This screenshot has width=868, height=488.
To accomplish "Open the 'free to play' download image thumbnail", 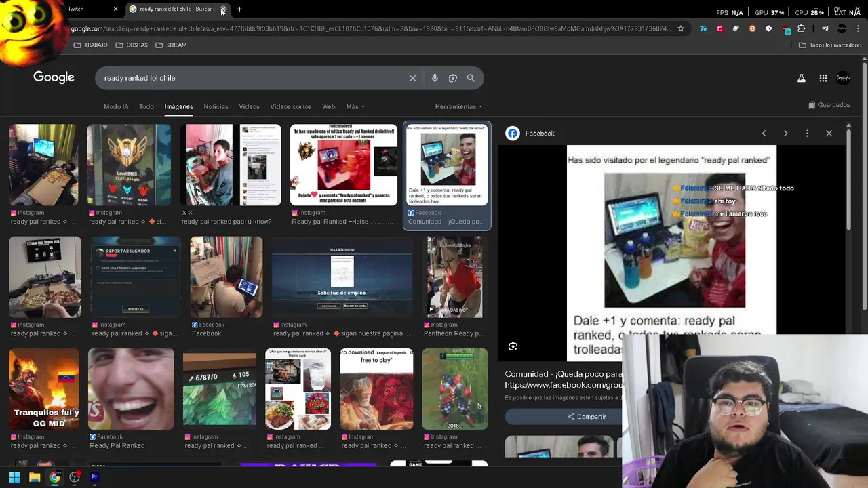I will click(376, 389).
